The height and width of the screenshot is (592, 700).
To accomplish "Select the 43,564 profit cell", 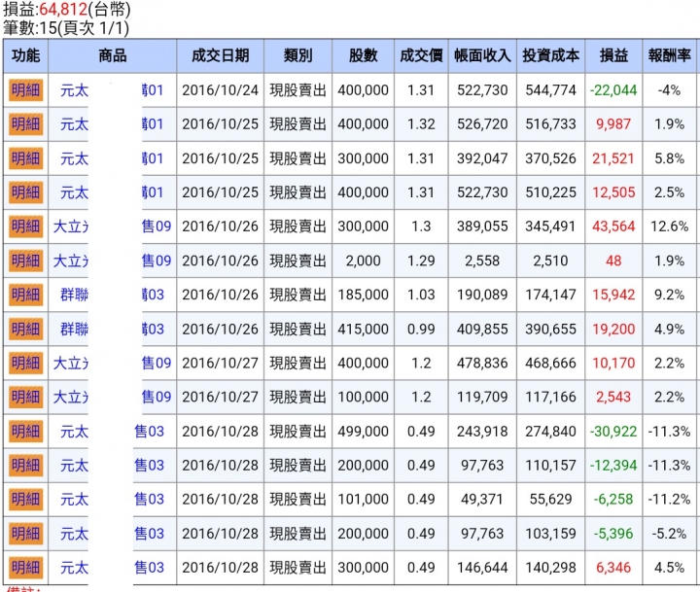I will [x=613, y=226].
